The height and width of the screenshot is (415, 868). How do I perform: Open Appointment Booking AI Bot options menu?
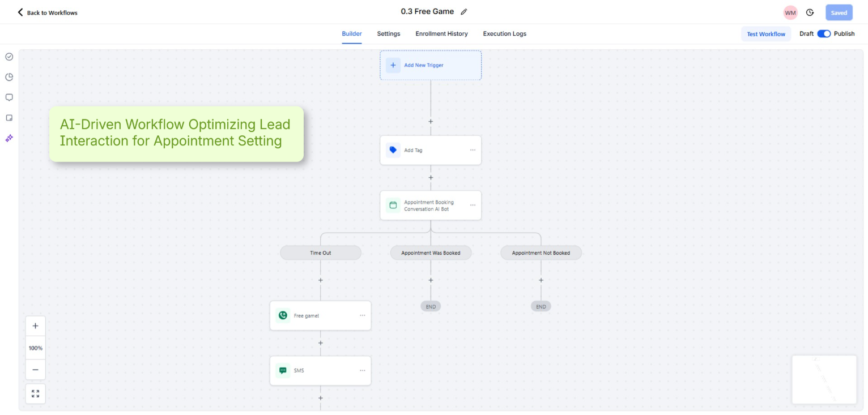(473, 206)
